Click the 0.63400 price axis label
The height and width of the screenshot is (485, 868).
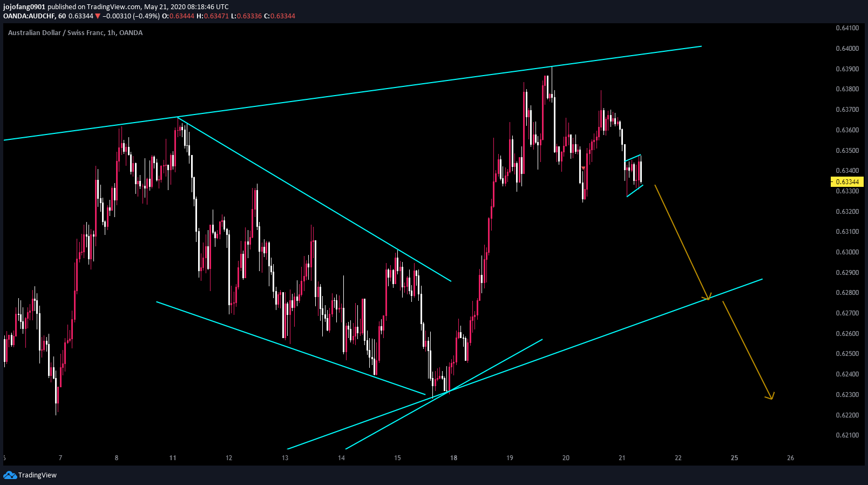pyautogui.click(x=847, y=171)
